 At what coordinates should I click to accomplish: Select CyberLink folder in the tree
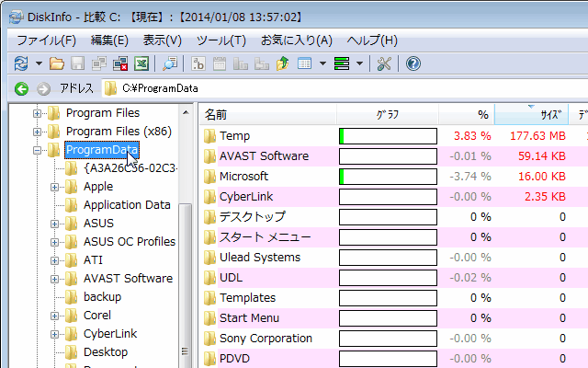click(110, 334)
